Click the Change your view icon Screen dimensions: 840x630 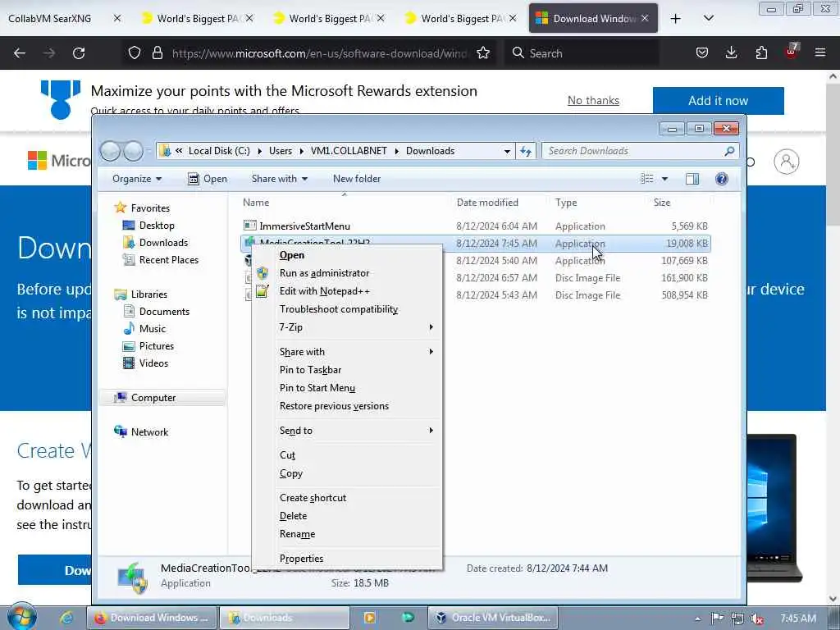pyautogui.click(x=647, y=179)
